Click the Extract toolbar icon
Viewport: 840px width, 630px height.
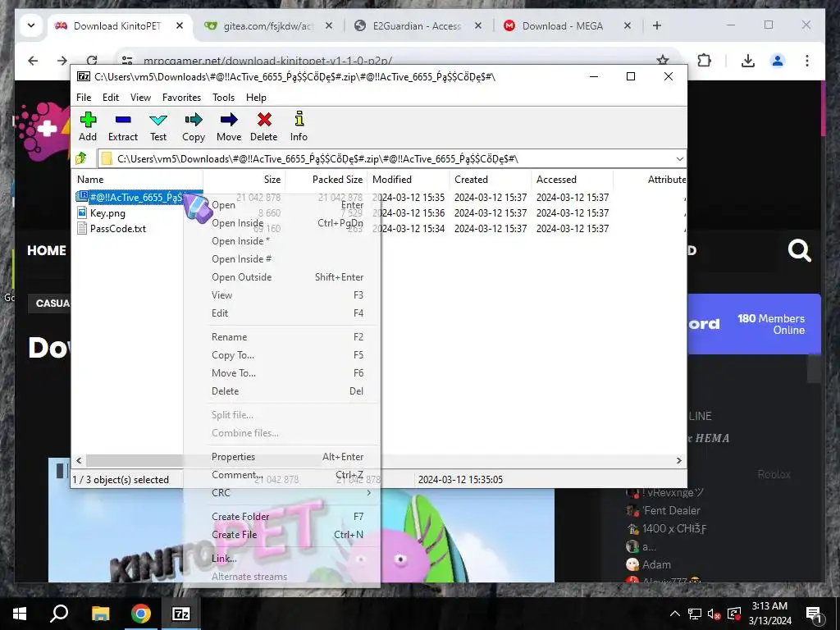click(123, 120)
